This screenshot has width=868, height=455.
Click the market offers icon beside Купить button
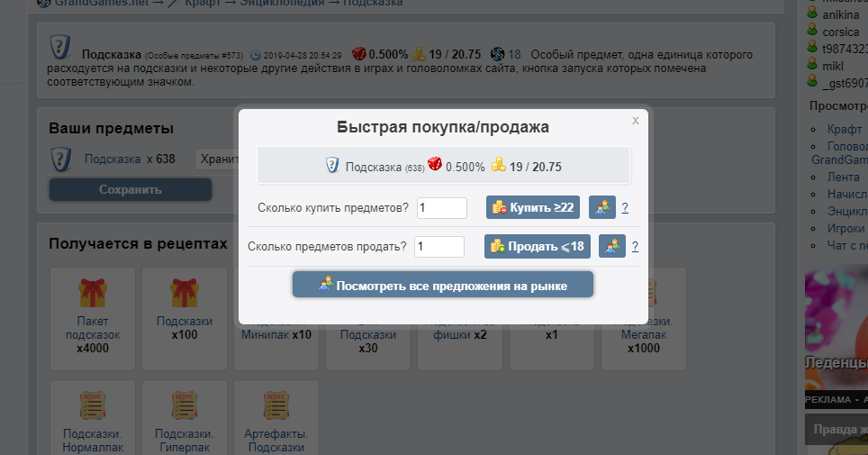click(602, 207)
